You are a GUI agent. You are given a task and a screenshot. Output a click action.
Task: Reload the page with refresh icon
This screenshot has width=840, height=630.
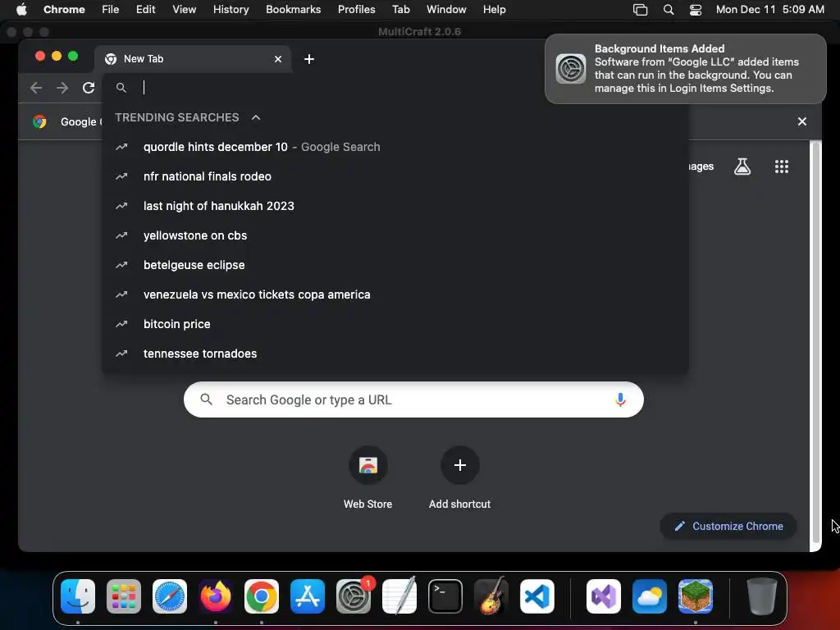point(89,88)
